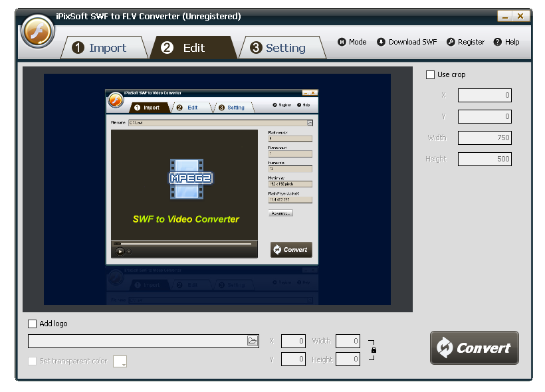Click the Mode menu item
The width and height of the screenshot is (545, 392).
click(x=352, y=42)
